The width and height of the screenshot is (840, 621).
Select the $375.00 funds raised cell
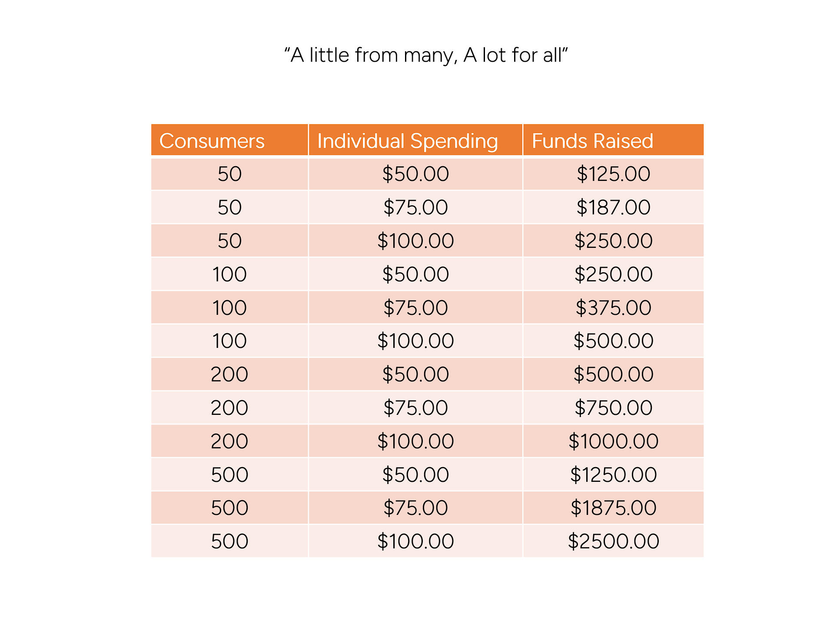point(613,308)
